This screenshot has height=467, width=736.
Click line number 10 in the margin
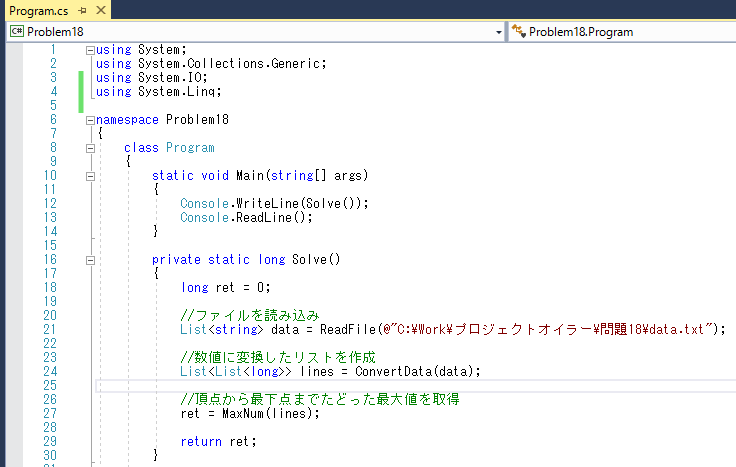[x=50, y=176]
